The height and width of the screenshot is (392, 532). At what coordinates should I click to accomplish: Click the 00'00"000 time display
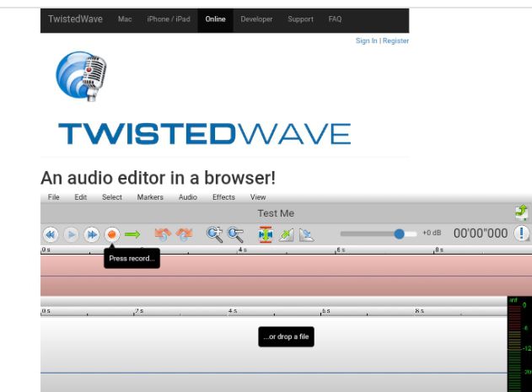[481, 234]
